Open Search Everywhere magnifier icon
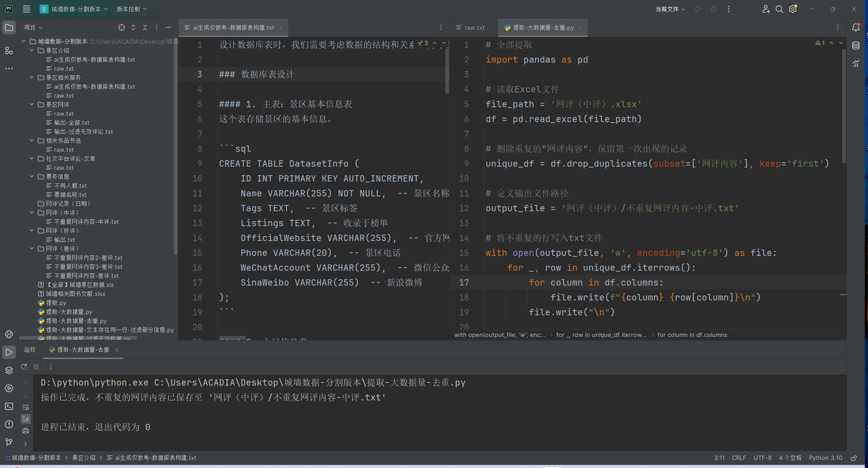 (779, 9)
